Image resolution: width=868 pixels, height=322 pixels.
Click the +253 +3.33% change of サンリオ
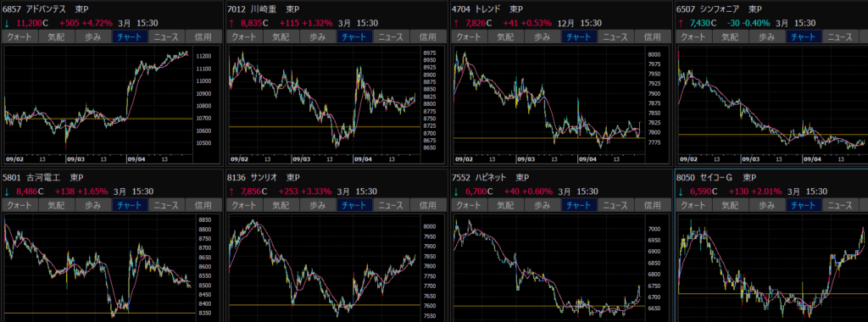tap(305, 192)
